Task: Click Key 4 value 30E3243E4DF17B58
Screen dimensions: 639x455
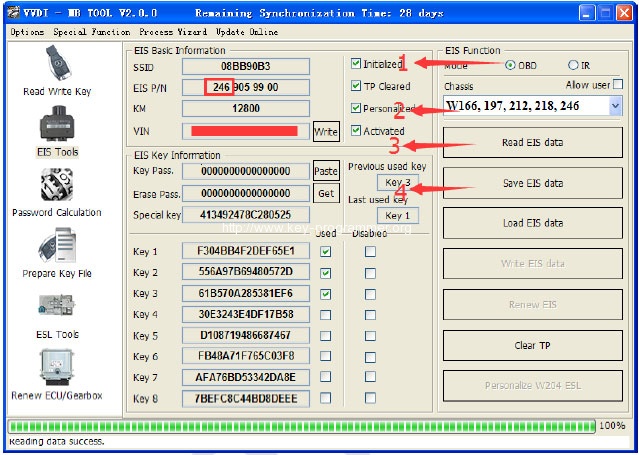Action: coord(246,314)
